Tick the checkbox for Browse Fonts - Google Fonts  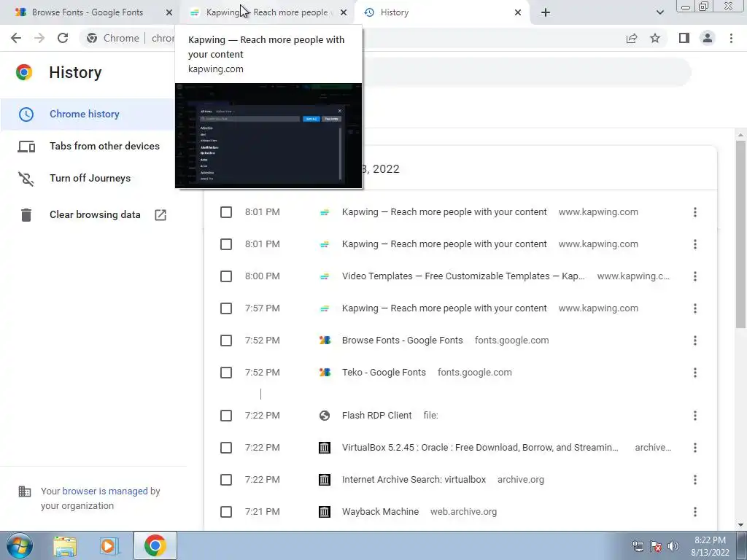pos(226,341)
